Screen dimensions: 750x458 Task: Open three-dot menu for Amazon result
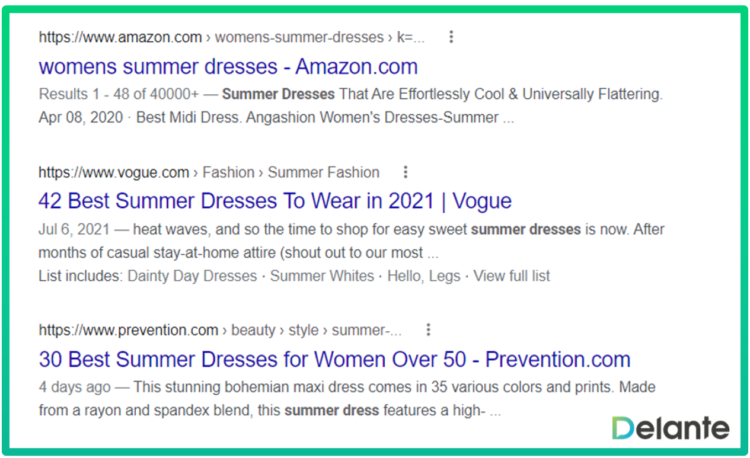tap(451, 37)
